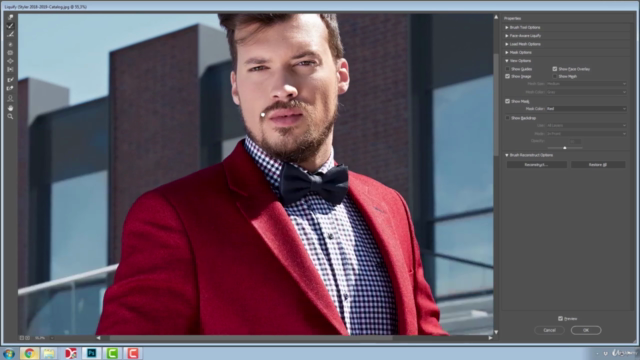Select the Reconstruct tool
The height and width of the screenshot is (360, 640).
[10, 26]
